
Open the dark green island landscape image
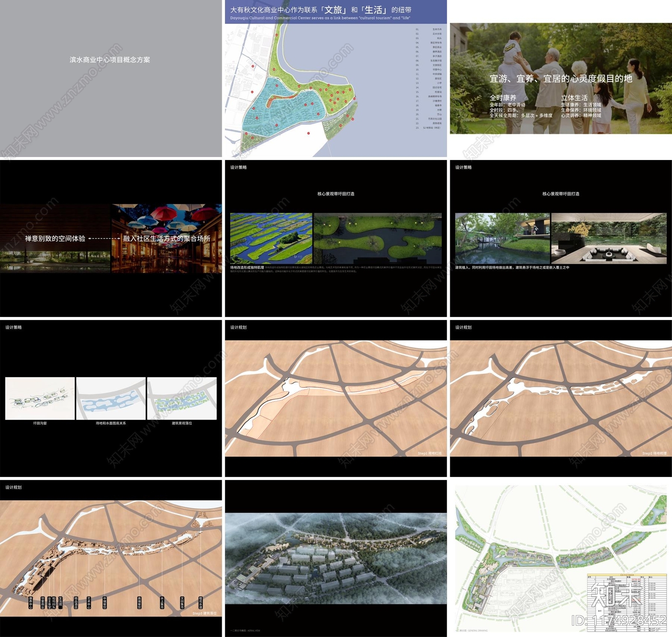378,239
